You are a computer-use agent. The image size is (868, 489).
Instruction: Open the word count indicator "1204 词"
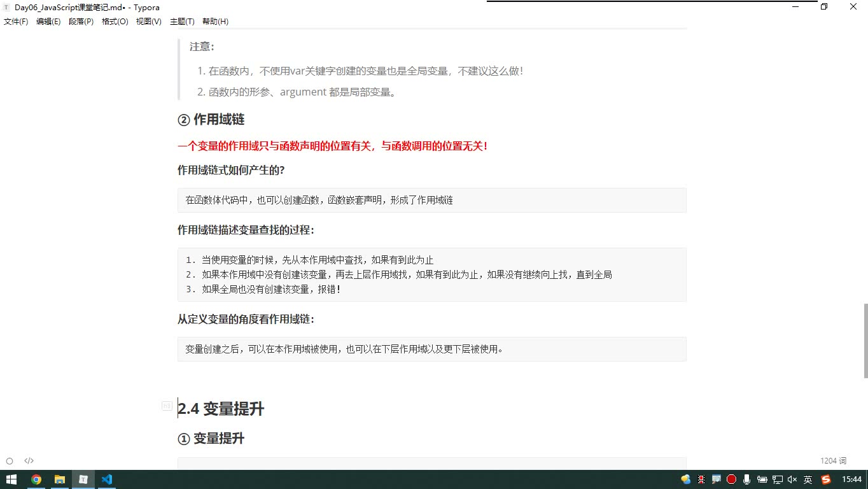point(833,461)
